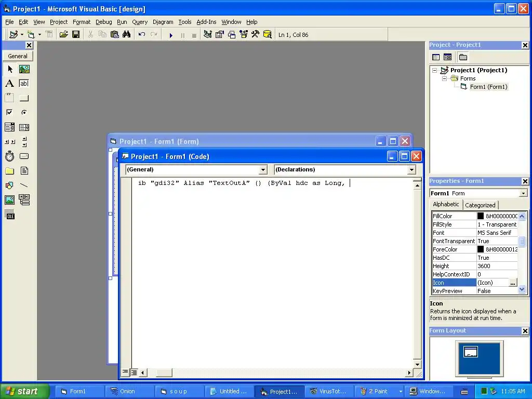Switch to Procedure View in code window

tap(125, 372)
